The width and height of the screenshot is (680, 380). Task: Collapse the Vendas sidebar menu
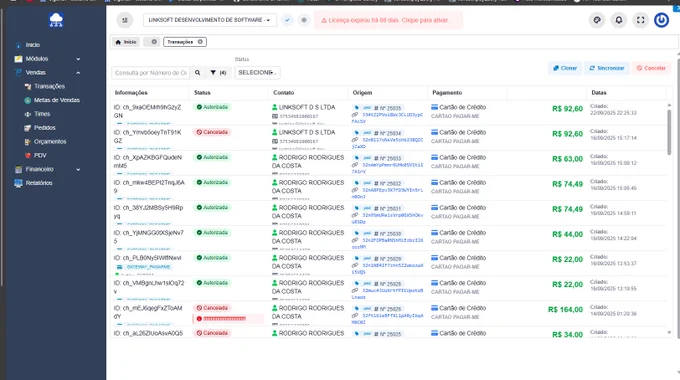(x=48, y=72)
